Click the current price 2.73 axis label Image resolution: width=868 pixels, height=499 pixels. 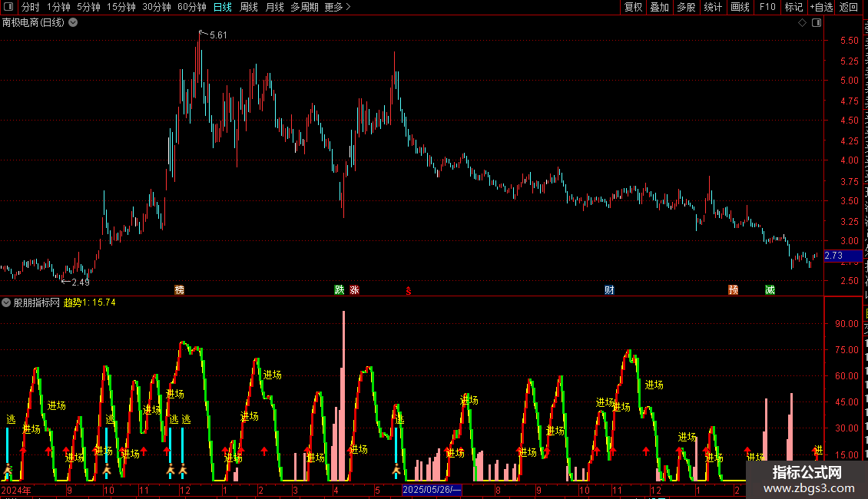point(843,256)
